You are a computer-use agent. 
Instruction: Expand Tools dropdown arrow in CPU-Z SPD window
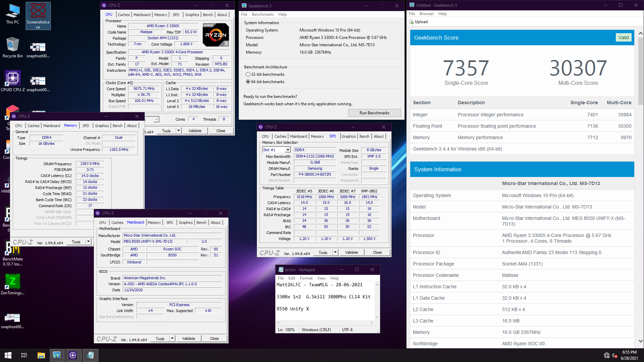coord(335,252)
